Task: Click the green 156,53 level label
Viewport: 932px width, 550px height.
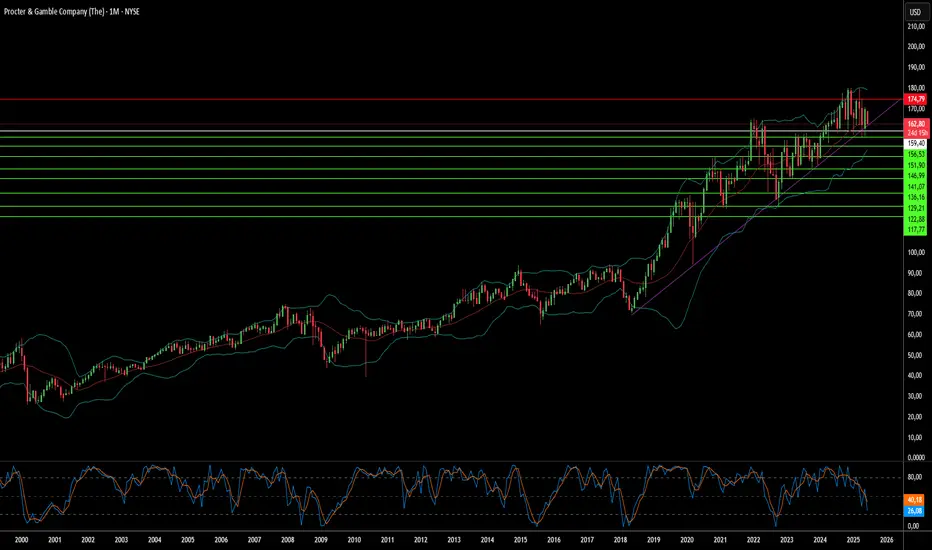Action: [x=915, y=154]
